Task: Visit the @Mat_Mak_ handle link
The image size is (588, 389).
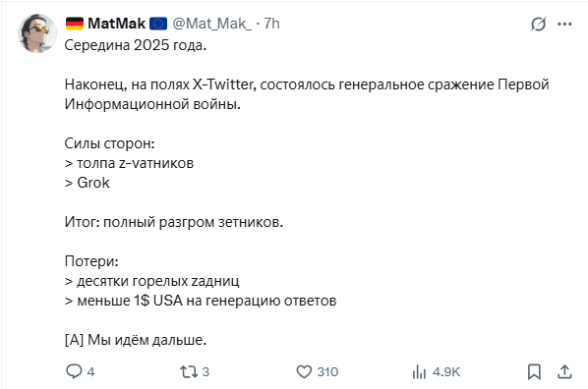Action: tap(211, 24)
